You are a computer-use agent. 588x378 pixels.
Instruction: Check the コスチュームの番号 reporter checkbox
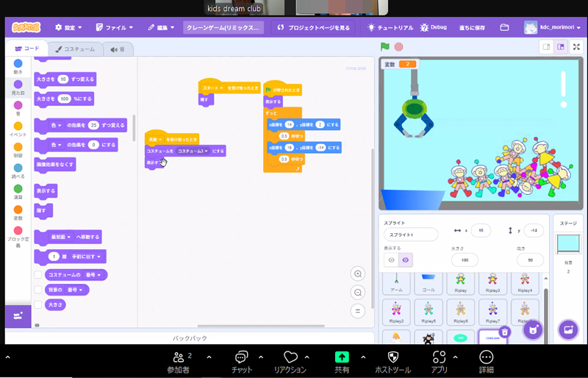click(x=38, y=275)
